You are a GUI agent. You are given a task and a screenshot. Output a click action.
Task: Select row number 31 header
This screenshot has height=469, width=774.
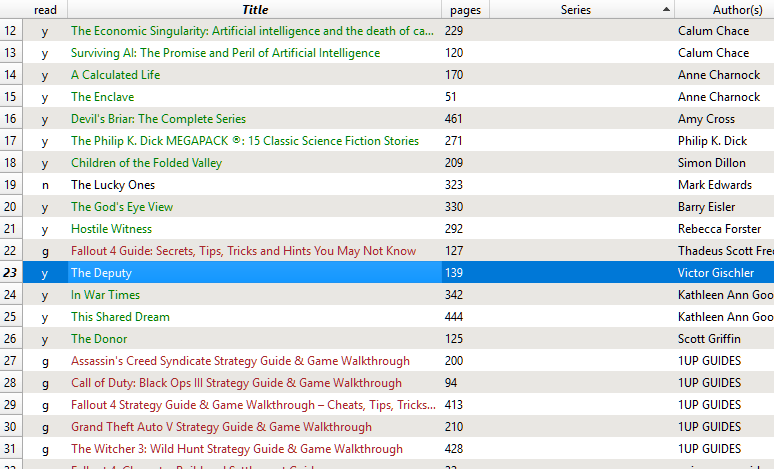click(x=10, y=449)
